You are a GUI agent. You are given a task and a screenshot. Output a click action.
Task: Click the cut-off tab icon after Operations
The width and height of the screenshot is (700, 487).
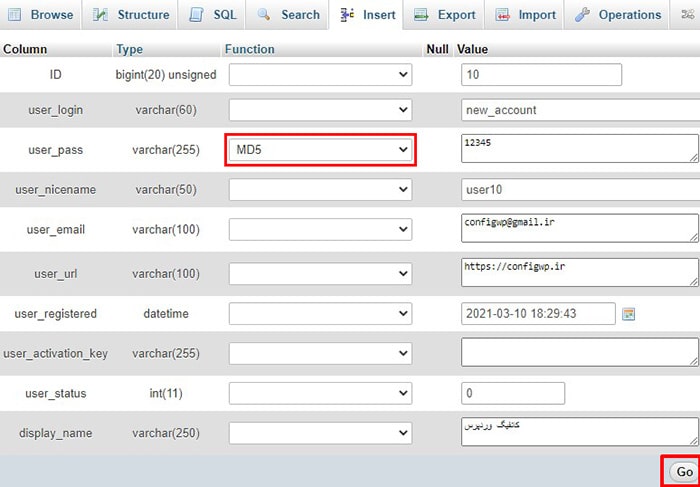(x=687, y=15)
